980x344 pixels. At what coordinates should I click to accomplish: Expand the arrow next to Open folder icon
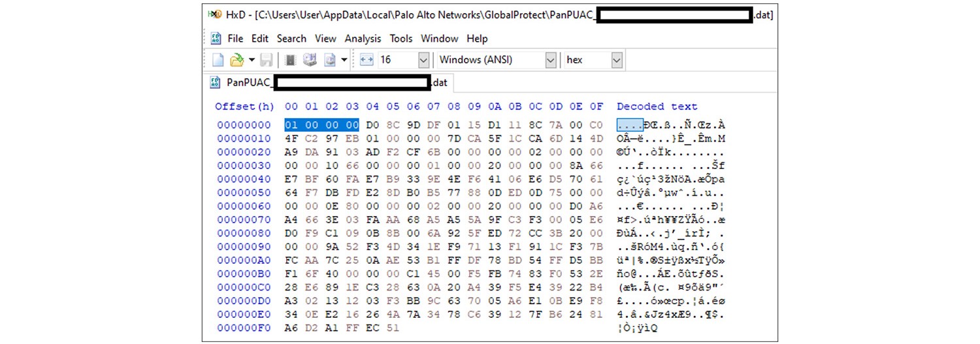point(252,60)
